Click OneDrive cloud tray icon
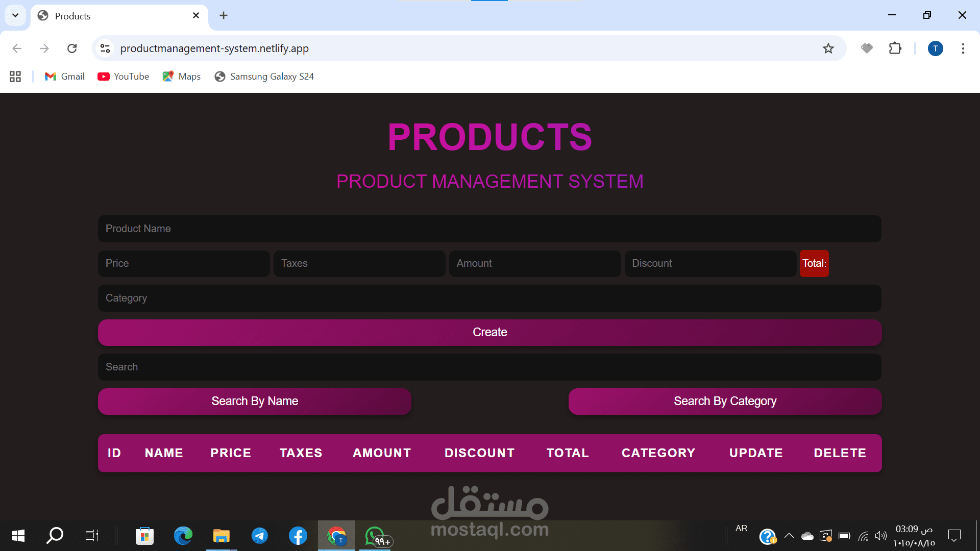This screenshot has width=980, height=551. (x=807, y=536)
